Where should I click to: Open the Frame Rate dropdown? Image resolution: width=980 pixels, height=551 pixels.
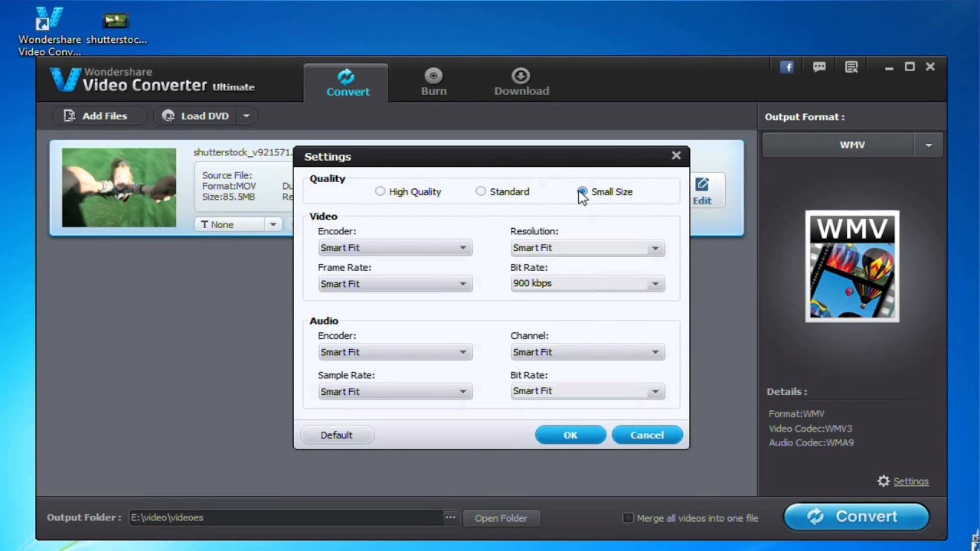coord(394,284)
